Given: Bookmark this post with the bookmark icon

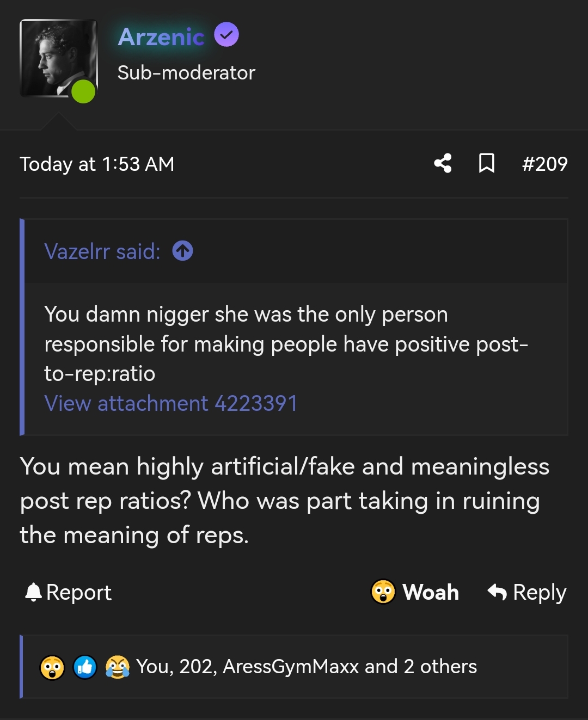Looking at the screenshot, I should point(486,163).
